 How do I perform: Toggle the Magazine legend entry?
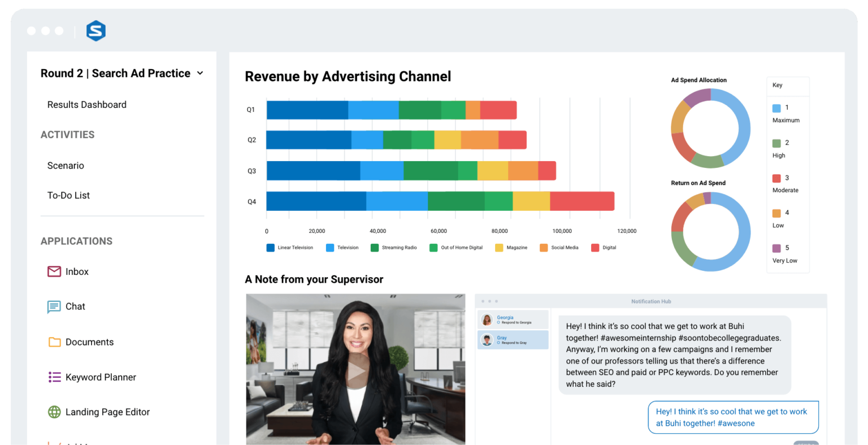tap(511, 248)
